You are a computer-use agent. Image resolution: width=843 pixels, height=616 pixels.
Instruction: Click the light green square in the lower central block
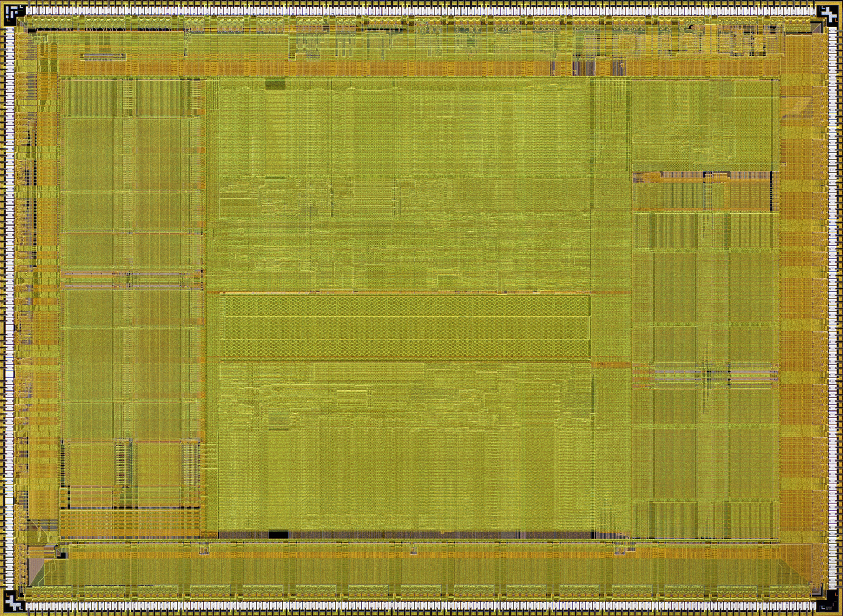coord(279,420)
